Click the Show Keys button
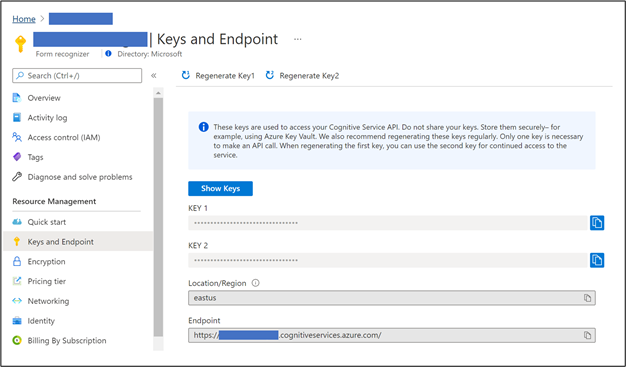Screen dimensions: 626x367 (x=220, y=188)
